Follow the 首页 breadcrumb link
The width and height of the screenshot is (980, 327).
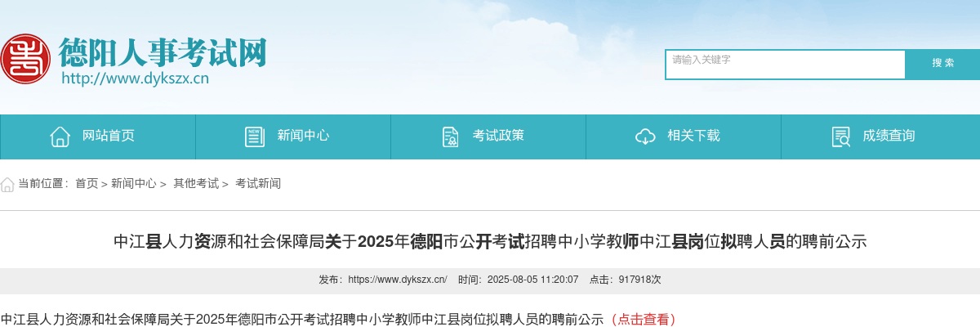point(87,184)
